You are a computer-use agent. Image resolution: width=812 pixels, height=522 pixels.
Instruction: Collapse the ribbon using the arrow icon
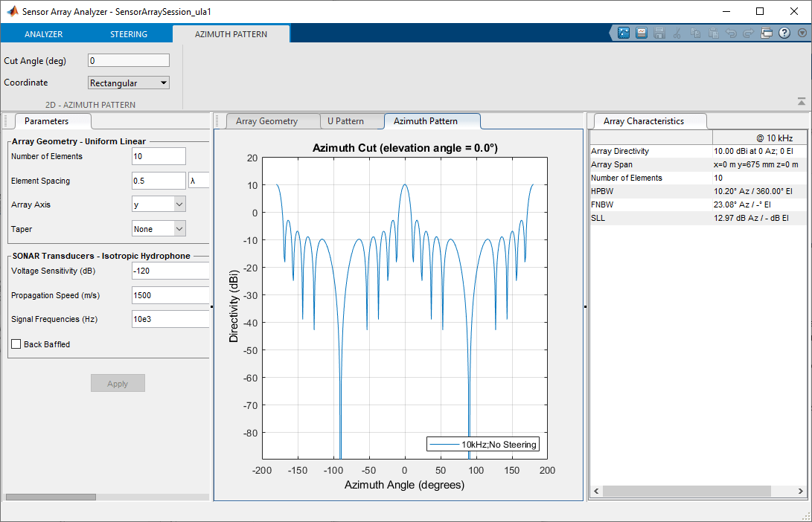[801, 100]
